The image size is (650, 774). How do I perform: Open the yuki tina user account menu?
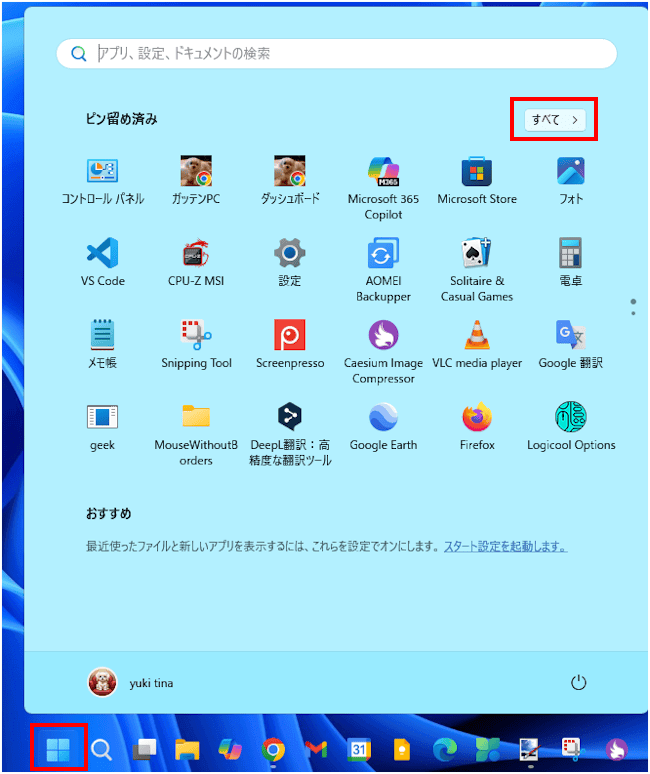(130, 683)
